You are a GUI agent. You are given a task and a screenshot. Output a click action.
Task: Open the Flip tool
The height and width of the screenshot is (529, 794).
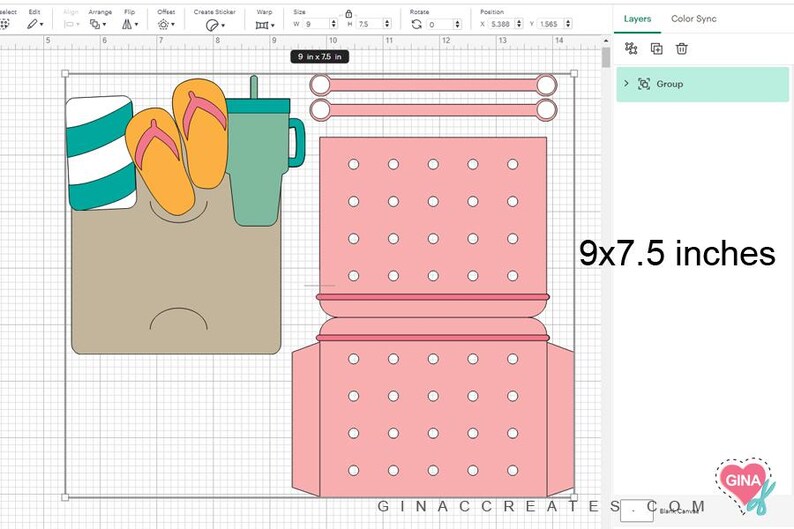point(130,24)
